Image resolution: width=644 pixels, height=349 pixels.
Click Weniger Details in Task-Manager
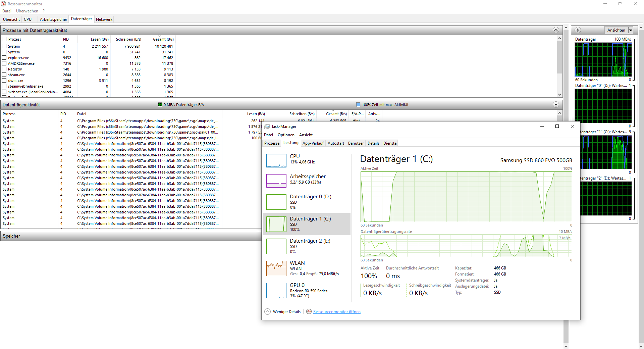pos(287,312)
